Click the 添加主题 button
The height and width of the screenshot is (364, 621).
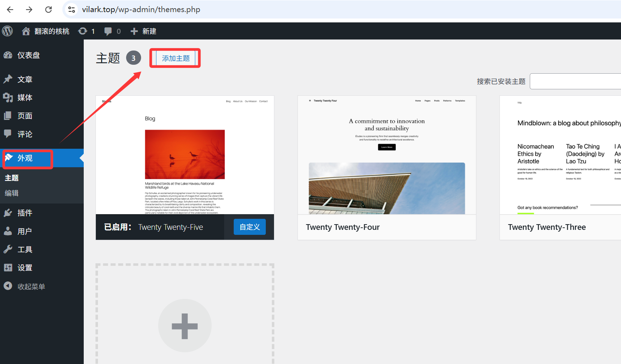click(176, 58)
